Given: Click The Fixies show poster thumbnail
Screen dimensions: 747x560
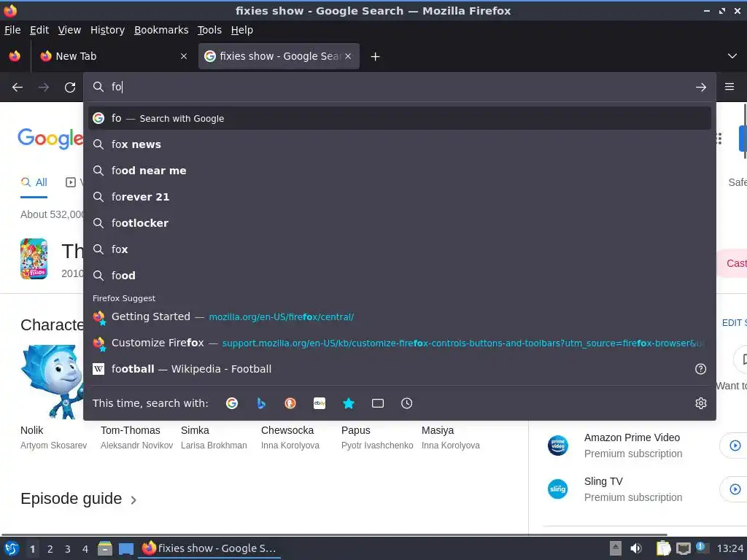Looking at the screenshot, I should coord(34,259).
